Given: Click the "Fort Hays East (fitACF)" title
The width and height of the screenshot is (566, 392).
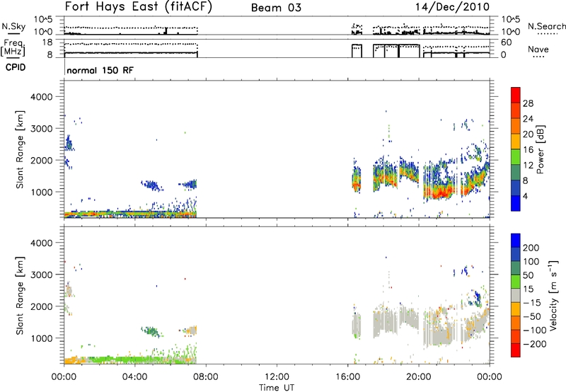Looking at the screenshot, I should click(x=138, y=6).
